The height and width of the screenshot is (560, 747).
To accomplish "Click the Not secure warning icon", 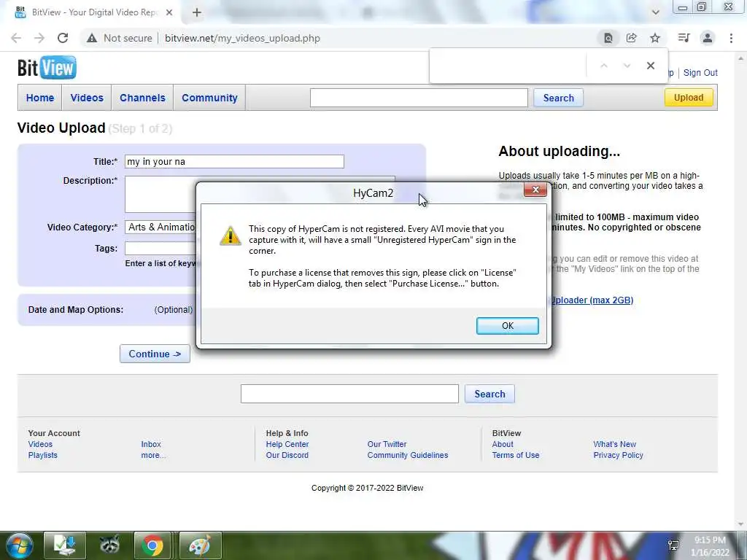I will tap(92, 38).
